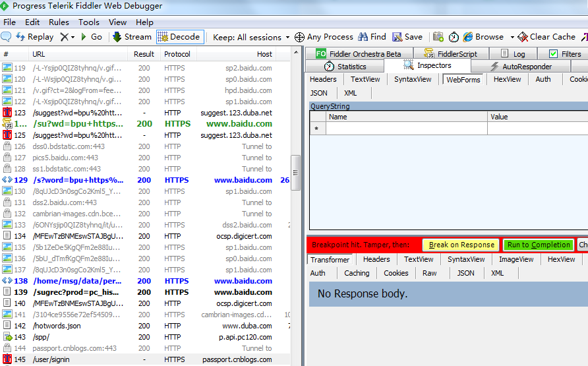Screen dimensions: 588x366
Task: Click the JS script icon of www.baidu.com /su?wd session
Action: (7, 123)
